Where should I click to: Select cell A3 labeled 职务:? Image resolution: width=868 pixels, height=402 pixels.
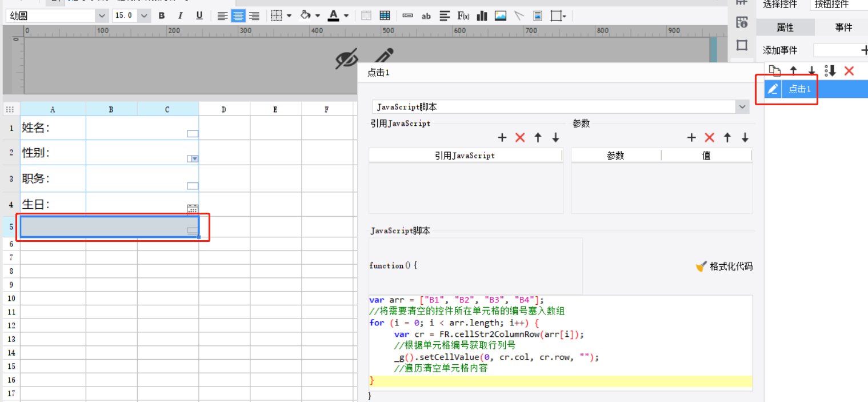(x=53, y=178)
